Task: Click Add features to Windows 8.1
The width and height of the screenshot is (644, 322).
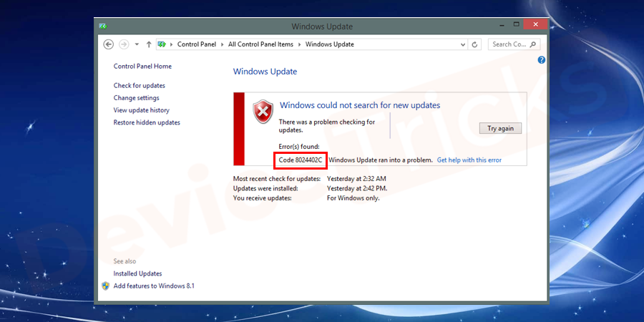Action: [154, 286]
